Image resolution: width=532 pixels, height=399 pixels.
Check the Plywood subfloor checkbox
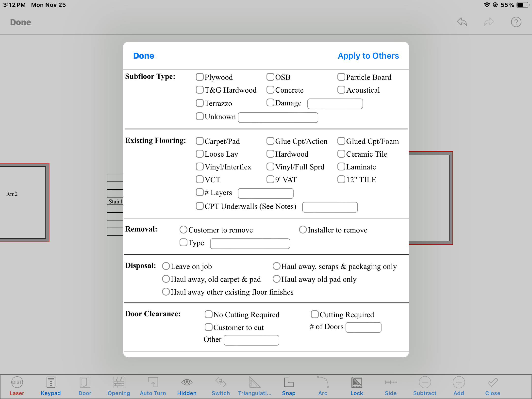pyautogui.click(x=200, y=77)
